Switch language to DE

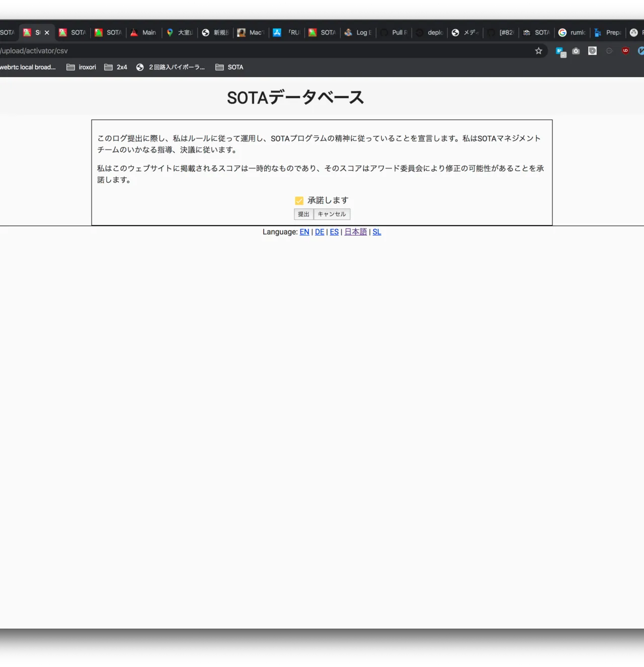click(319, 232)
